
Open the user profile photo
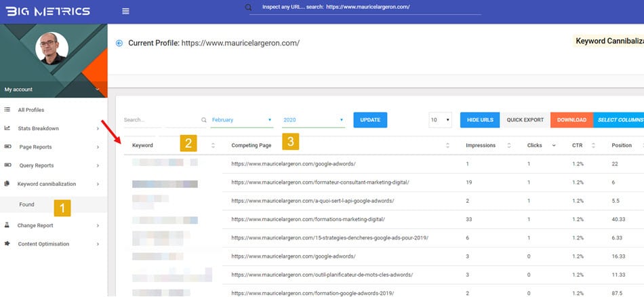[52, 48]
